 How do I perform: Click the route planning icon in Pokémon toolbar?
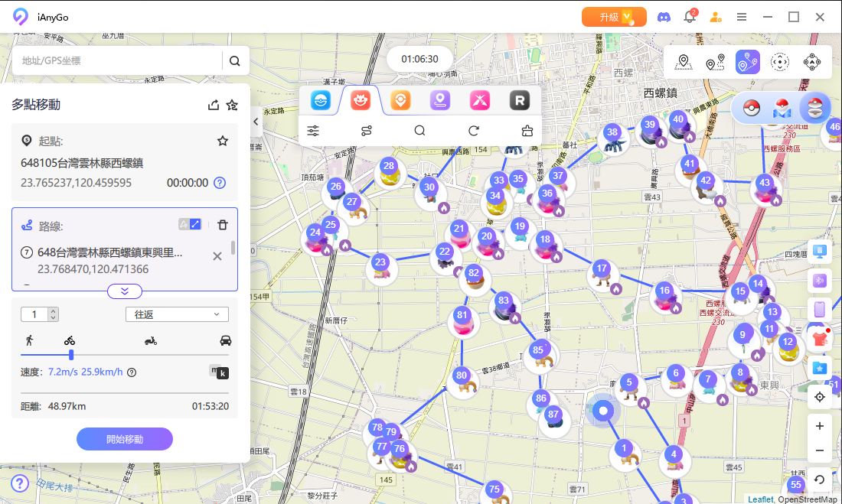[x=367, y=131]
